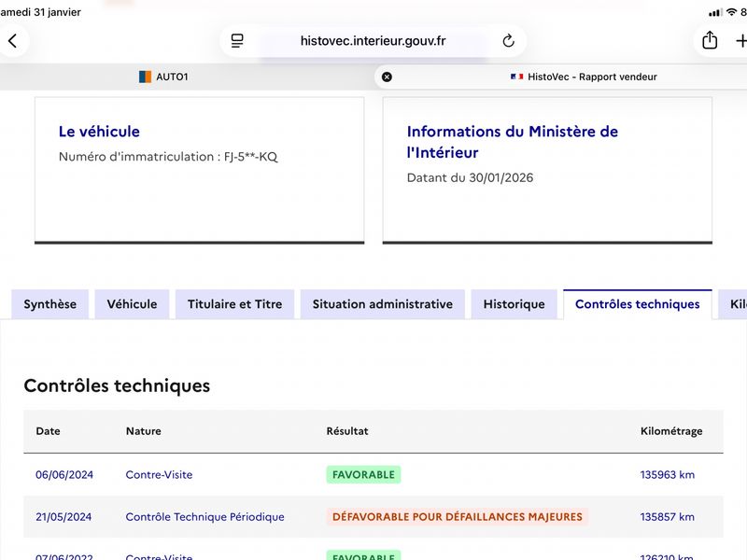Click the FAVORABLE result badge for 06/06/2024
The width and height of the screenshot is (747, 560).
[x=363, y=475]
